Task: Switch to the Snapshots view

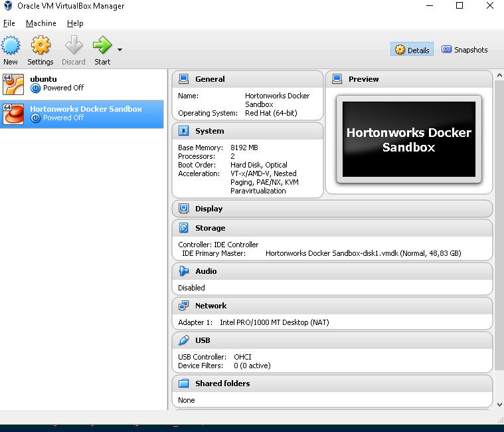Action: (464, 50)
